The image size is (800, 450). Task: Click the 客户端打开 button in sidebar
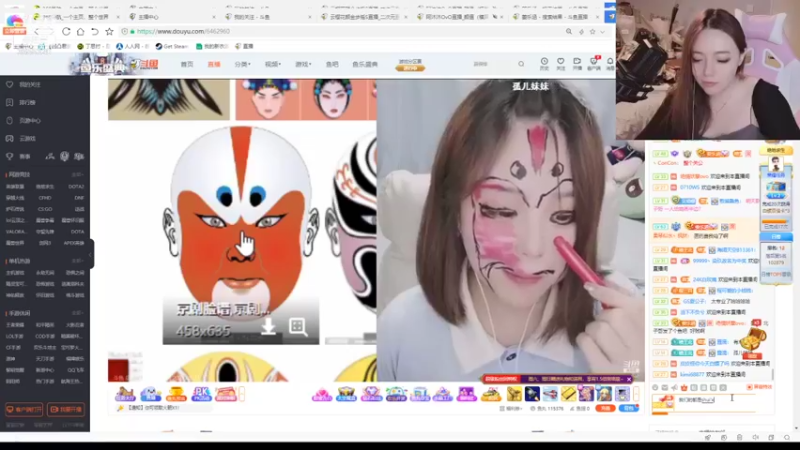[24, 409]
